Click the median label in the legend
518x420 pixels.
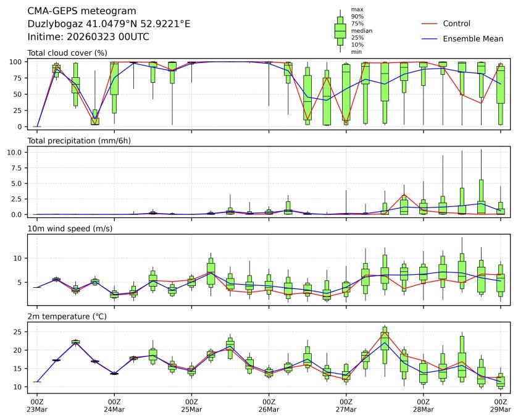[357, 30]
